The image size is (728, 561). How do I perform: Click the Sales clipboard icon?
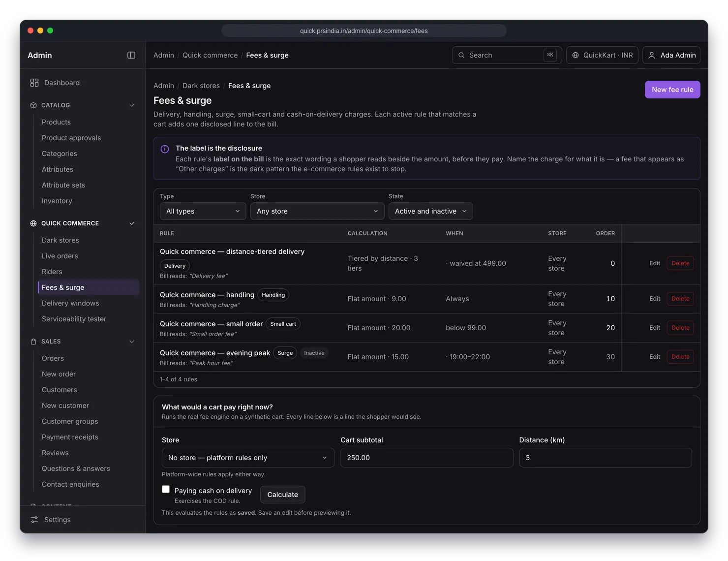coord(33,342)
